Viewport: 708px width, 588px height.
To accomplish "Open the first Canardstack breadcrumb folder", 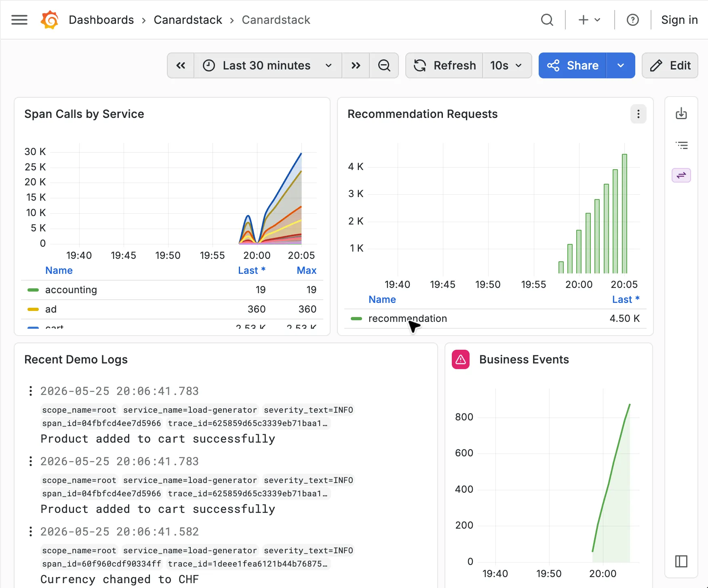I will [x=188, y=20].
